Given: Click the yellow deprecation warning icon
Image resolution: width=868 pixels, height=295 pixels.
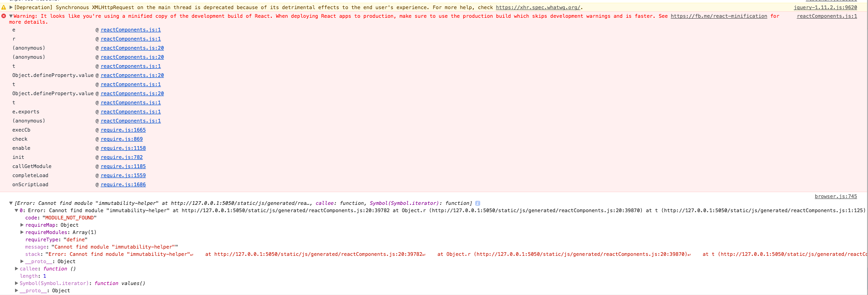Looking at the screenshot, I should (4, 7).
